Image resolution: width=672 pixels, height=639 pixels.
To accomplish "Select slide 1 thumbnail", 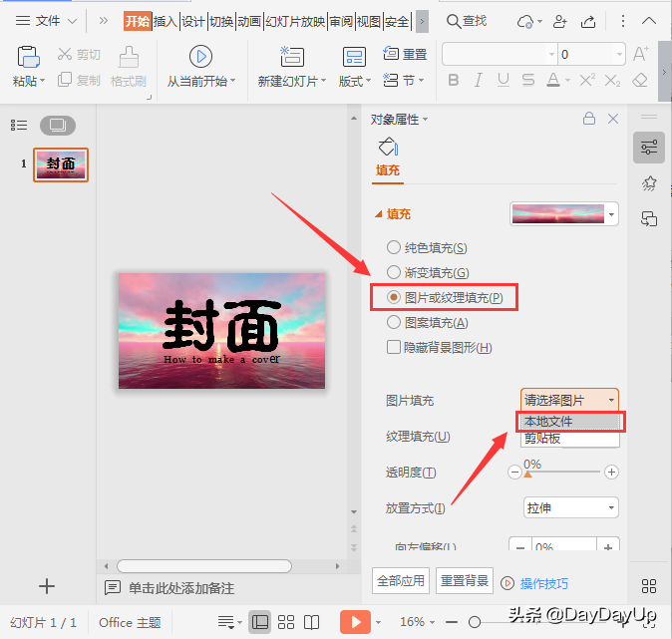I will [61, 165].
